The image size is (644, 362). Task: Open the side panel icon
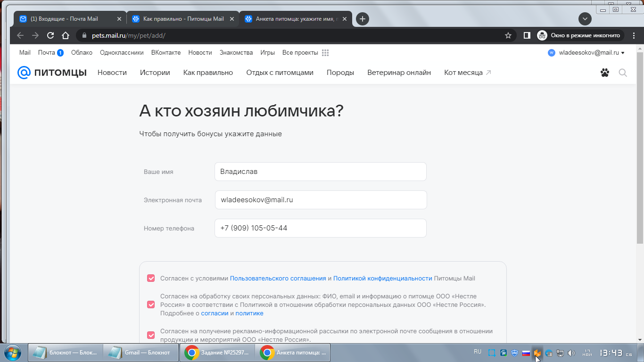coord(527,35)
